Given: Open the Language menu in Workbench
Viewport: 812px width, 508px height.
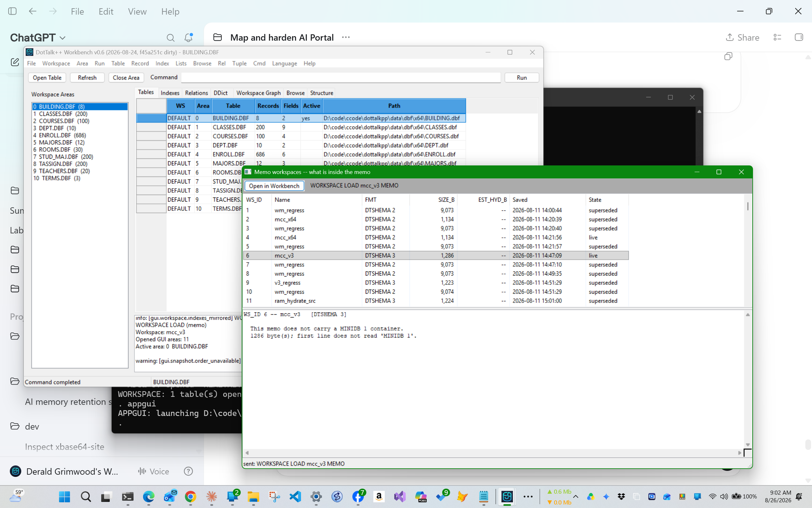Looking at the screenshot, I should pos(284,63).
